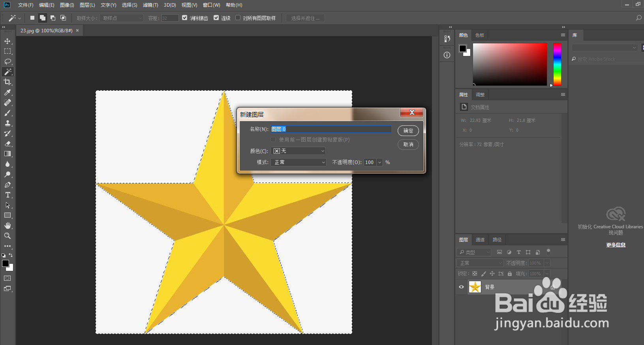Screen dimensions: 644x345
Task: Open the Info panel icon
Action: (447, 55)
